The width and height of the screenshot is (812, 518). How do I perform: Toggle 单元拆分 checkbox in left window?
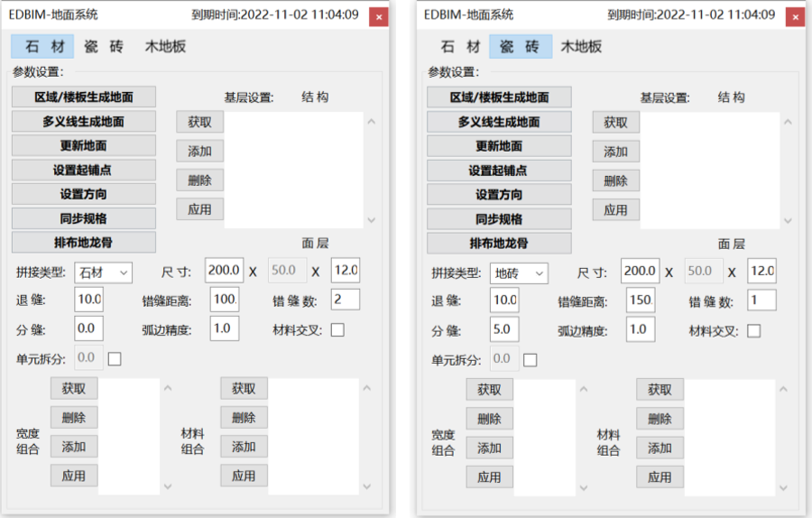tap(115, 358)
